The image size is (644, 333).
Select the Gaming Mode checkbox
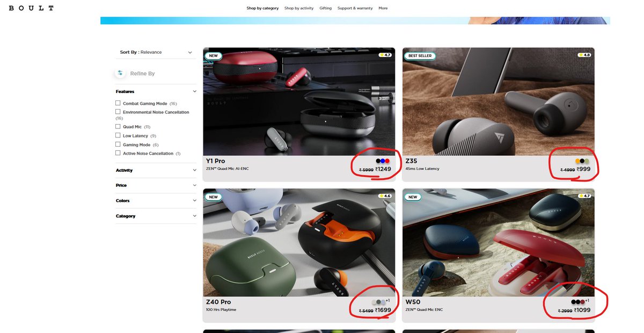(118, 144)
